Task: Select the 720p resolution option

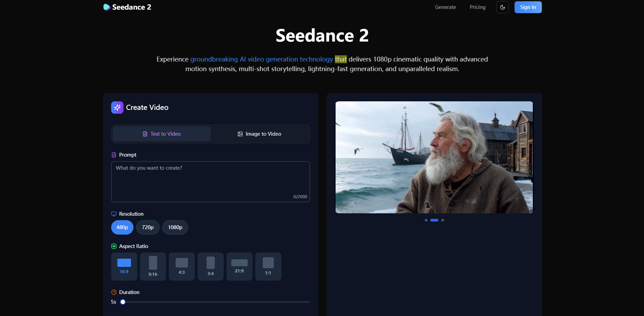Action: tap(148, 227)
